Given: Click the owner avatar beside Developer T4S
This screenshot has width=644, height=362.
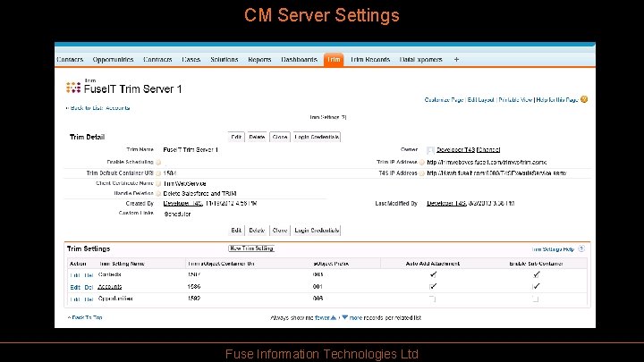Looking at the screenshot, I should pos(430,151).
